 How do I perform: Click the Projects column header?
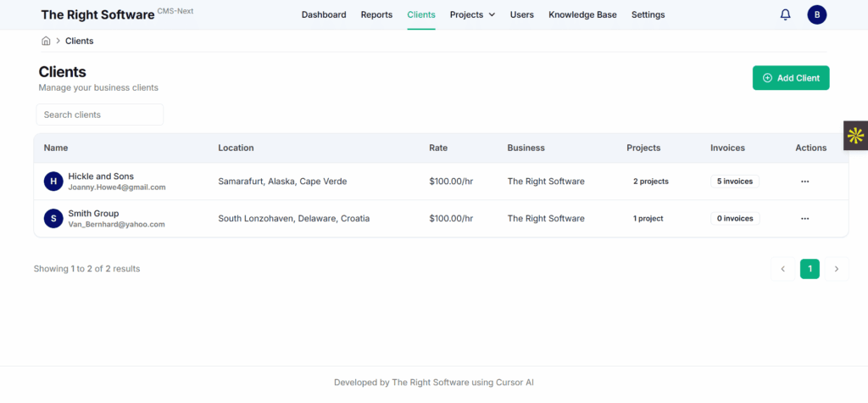tap(643, 148)
